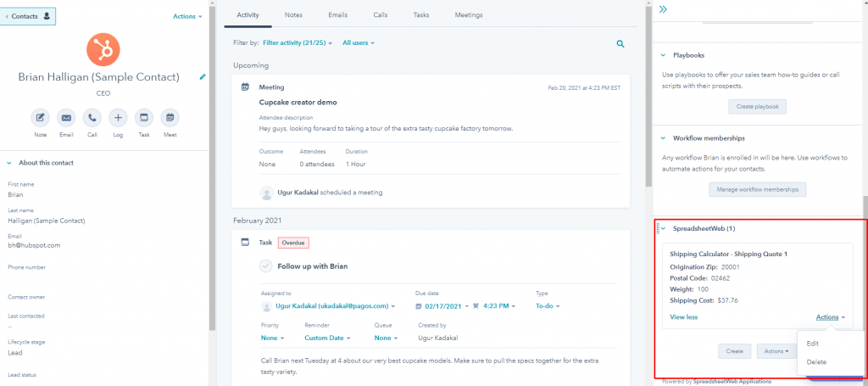Click the pencil edit icon beside contact name
868x386 pixels.
(x=203, y=77)
